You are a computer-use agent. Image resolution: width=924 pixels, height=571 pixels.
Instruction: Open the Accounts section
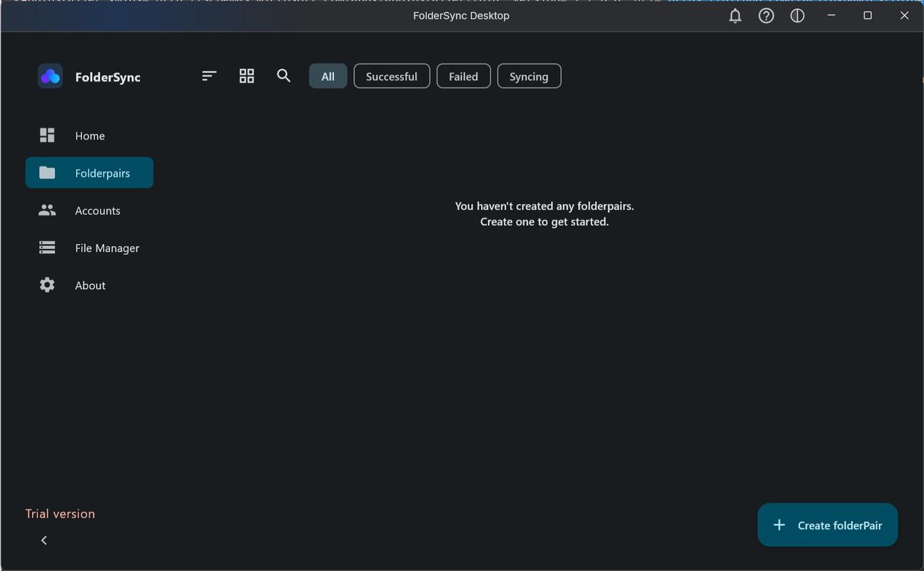(x=89, y=211)
